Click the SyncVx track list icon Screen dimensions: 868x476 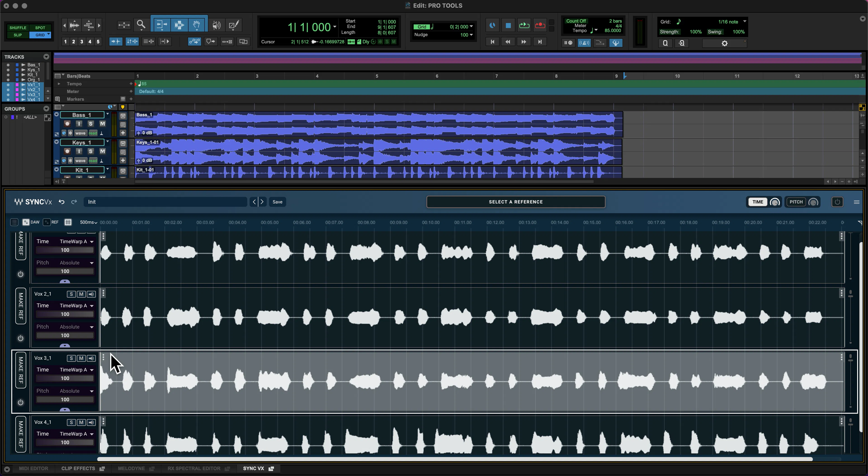click(x=14, y=222)
